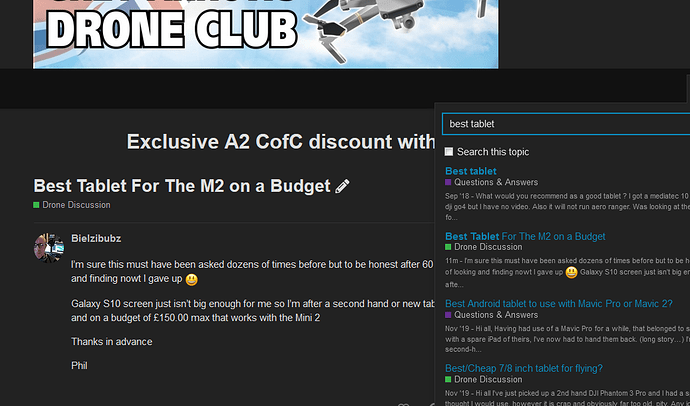Open the 'Best tablet' search result
The image size is (690, 406).
tap(470, 171)
